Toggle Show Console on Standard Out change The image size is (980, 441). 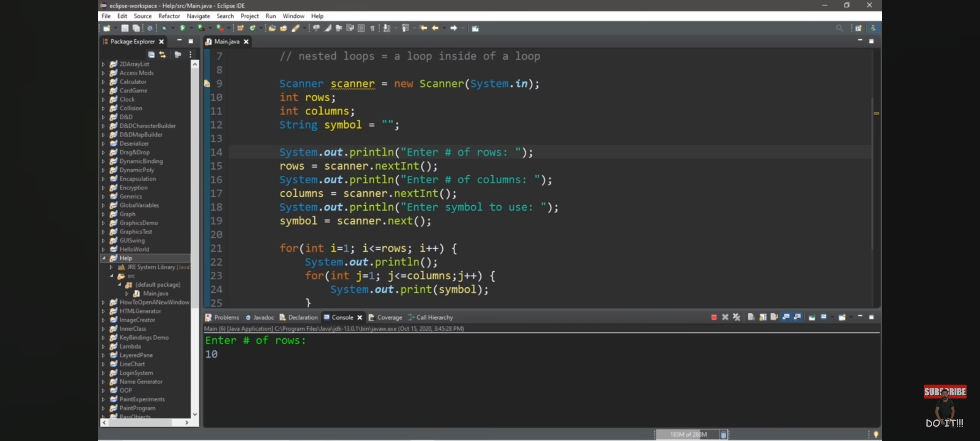[786, 317]
